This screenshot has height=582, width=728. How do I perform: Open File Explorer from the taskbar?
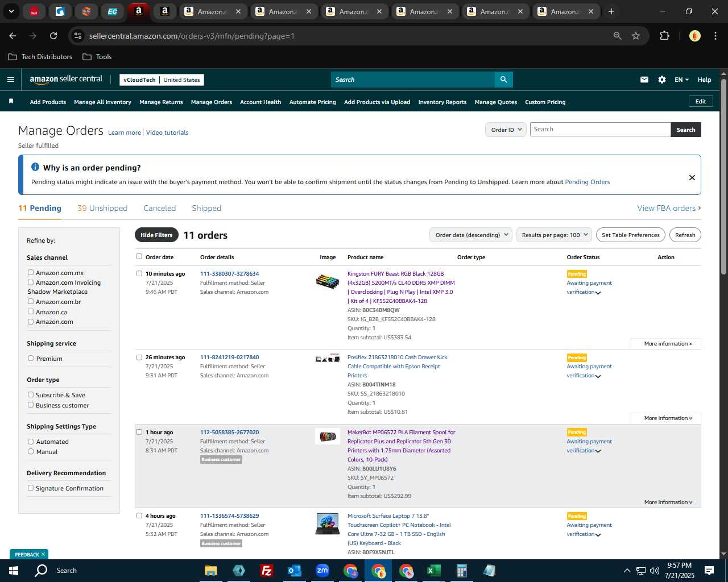click(x=211, y=571)
